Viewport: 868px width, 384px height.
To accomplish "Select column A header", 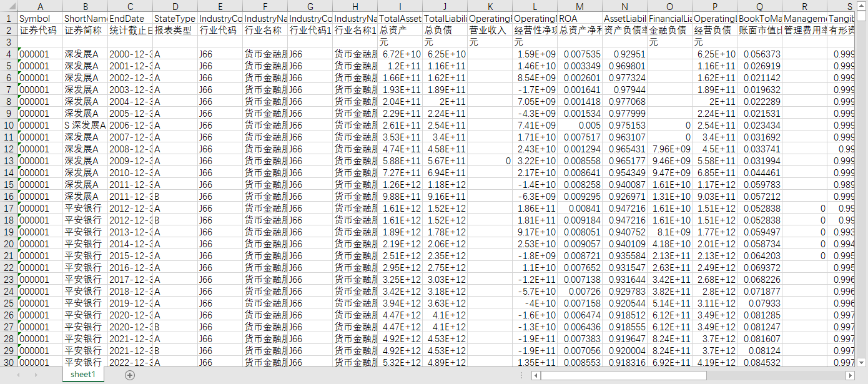I will click(x=40, y=6).
